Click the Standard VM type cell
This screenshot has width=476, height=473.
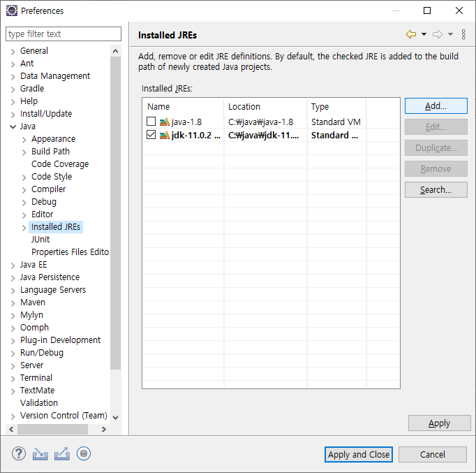click(336, 122)
